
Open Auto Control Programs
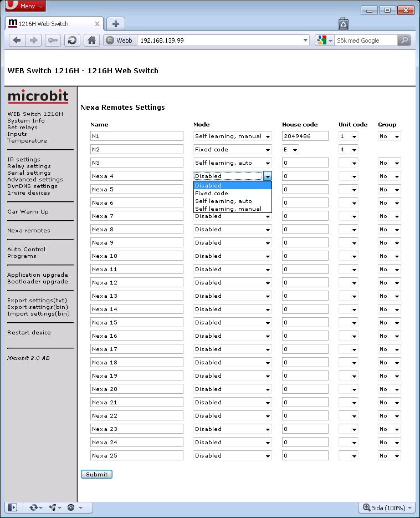[27, 253]
